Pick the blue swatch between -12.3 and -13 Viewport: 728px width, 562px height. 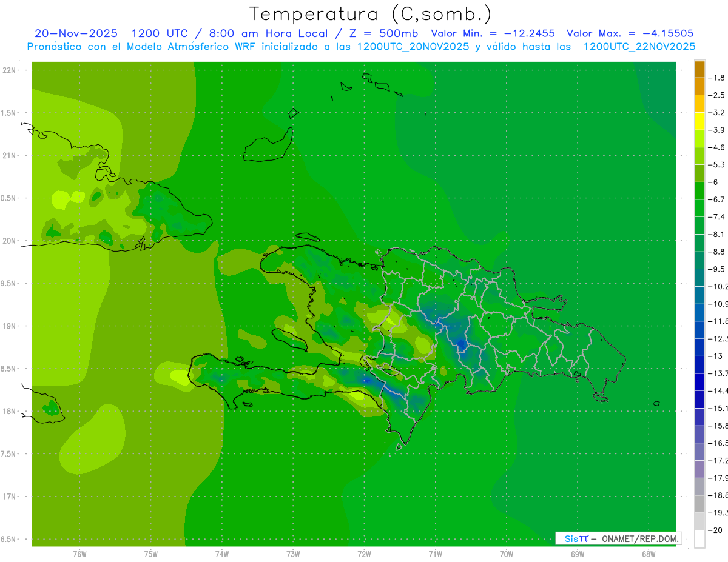point(699,347)
